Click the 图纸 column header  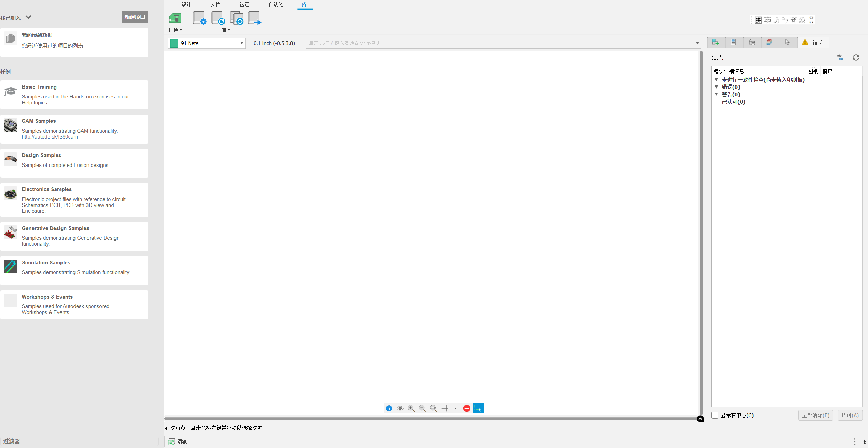(x=813, y=71)
